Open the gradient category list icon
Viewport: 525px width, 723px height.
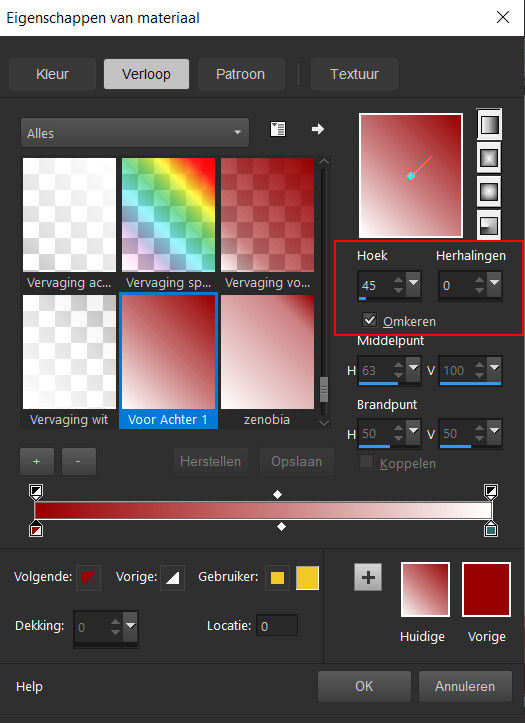click(x=277, y=129)
